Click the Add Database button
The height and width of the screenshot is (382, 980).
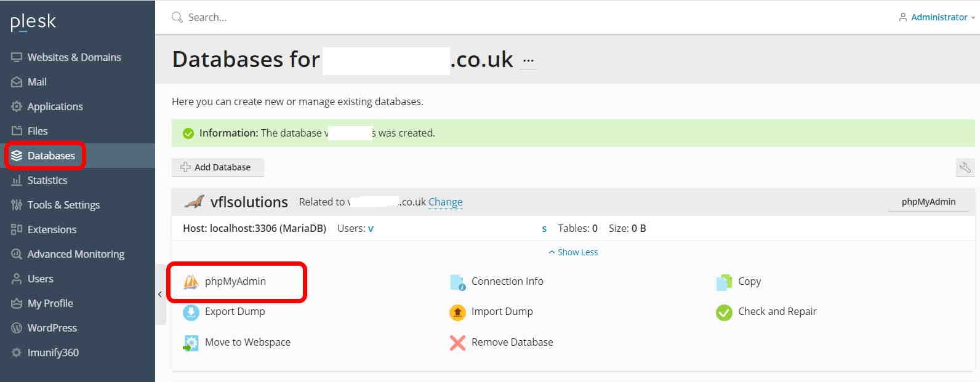point(217,167)
